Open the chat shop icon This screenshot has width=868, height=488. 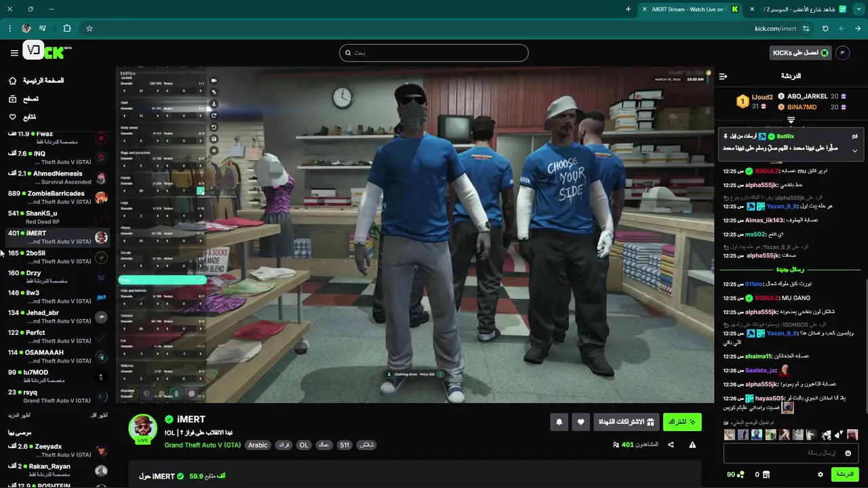767,474
